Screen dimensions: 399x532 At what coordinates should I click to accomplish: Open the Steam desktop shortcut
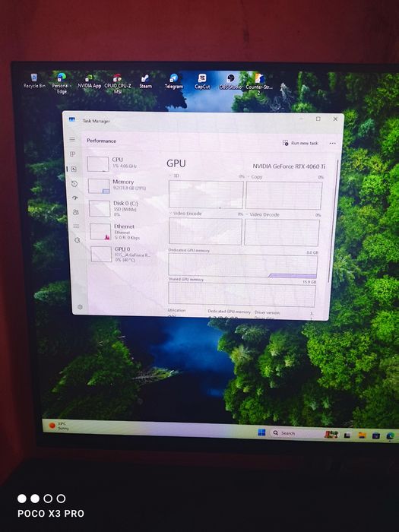coord(145,82)
